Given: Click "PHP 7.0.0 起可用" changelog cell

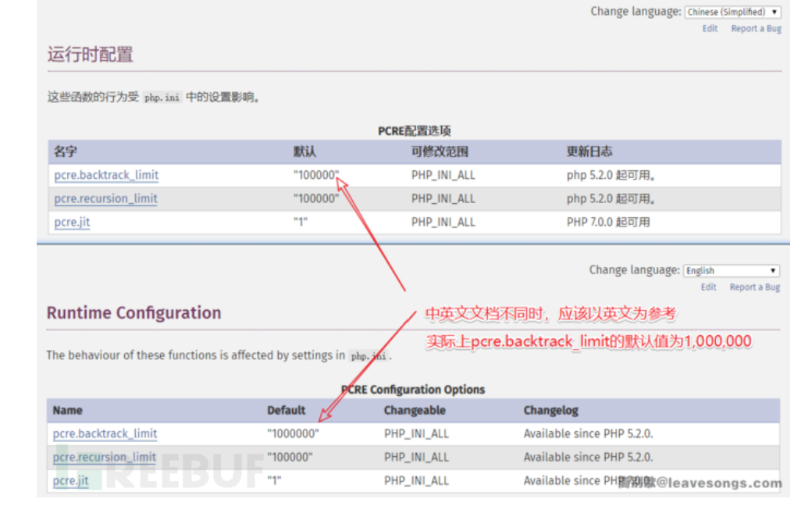Looking at the screenshot, I should [608, 223].
